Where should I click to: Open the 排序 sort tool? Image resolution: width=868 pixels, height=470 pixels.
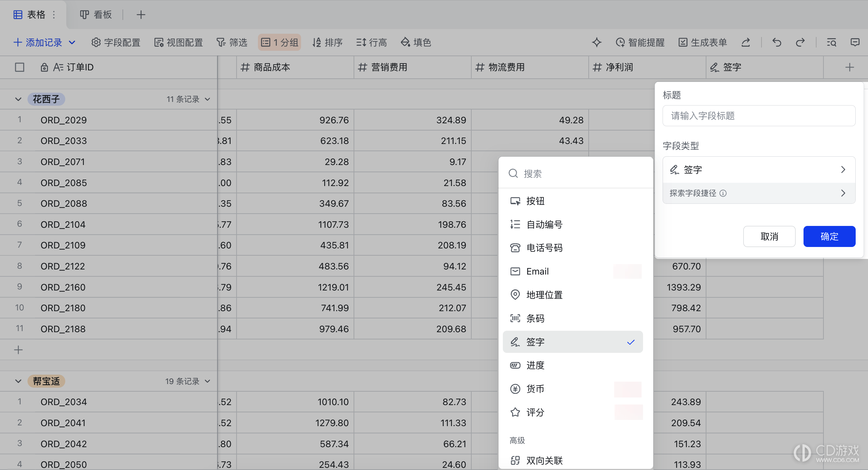[327, 42]
